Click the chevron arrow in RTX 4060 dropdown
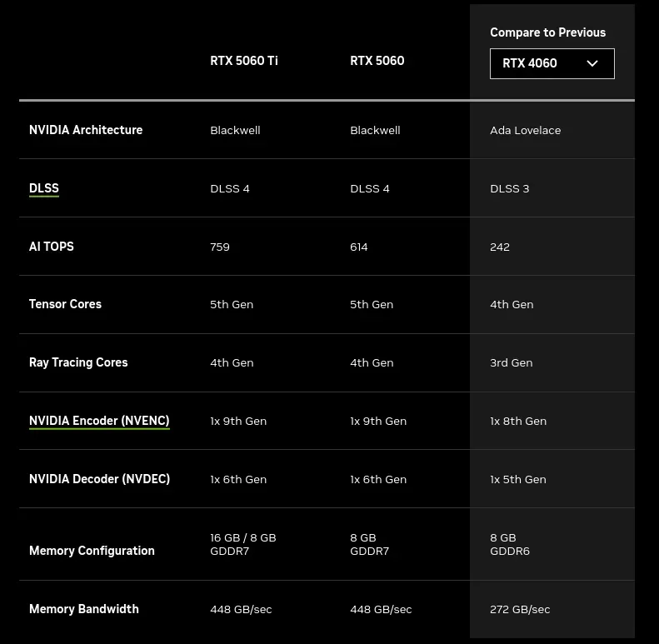The image size is (659, 644). click(592, 63)
